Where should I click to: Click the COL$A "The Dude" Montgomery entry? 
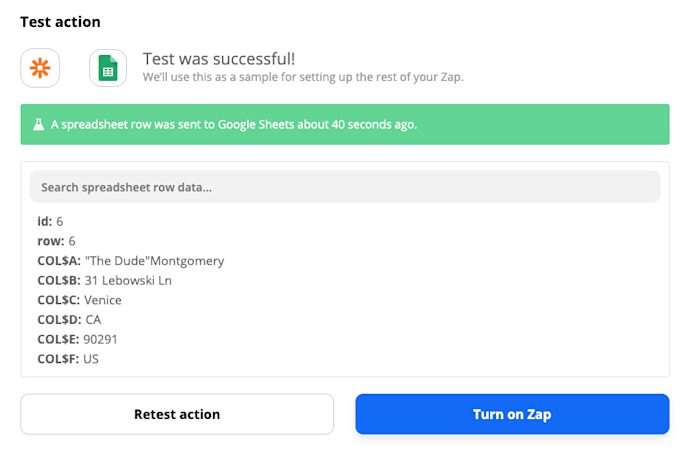pyautogui.click(x=130, y=261)
